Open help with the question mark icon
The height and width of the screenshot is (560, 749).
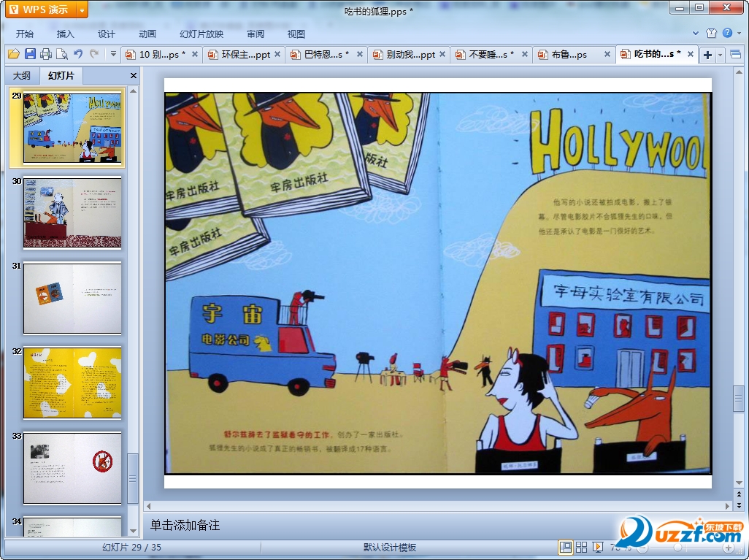728,33
